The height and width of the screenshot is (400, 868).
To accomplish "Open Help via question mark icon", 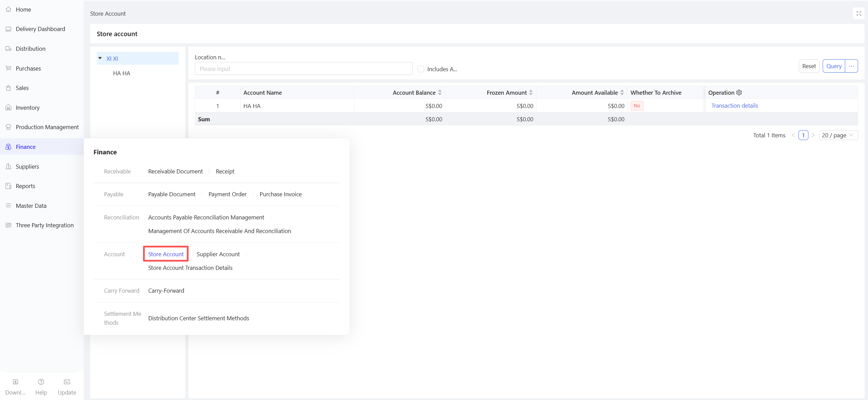I will click(41, 382).
